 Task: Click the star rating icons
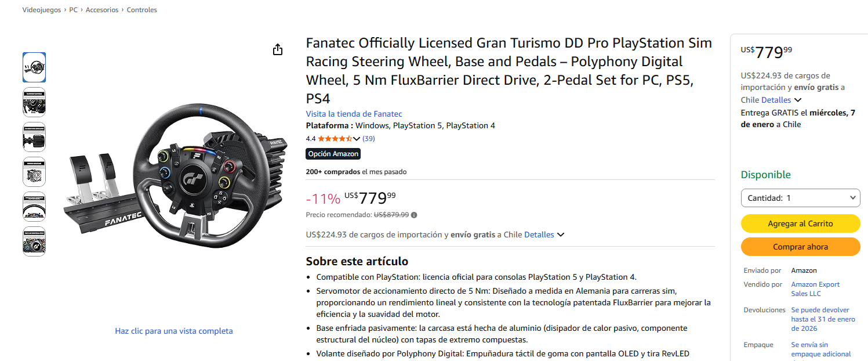tap(335, 139)
